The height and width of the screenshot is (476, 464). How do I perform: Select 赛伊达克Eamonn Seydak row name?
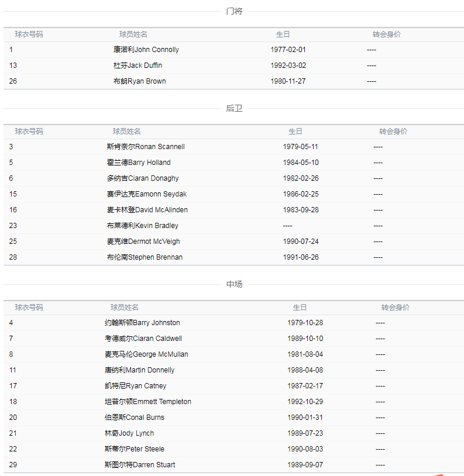147,194
